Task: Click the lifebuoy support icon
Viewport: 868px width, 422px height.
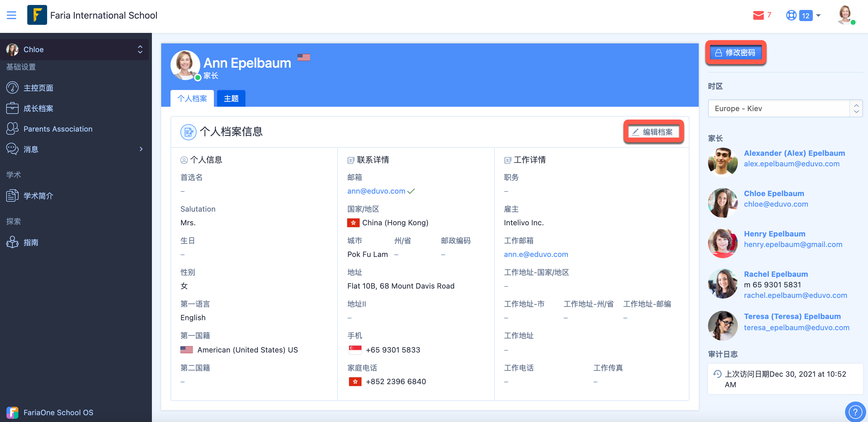Action: pyautogui.click(x=791, y=15)
